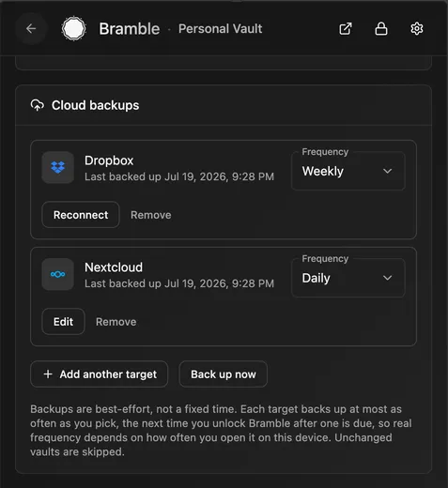Go back using the arrow button
This screenshot has height=488, width=448.
pyautogui.click(x=31, y=29)
